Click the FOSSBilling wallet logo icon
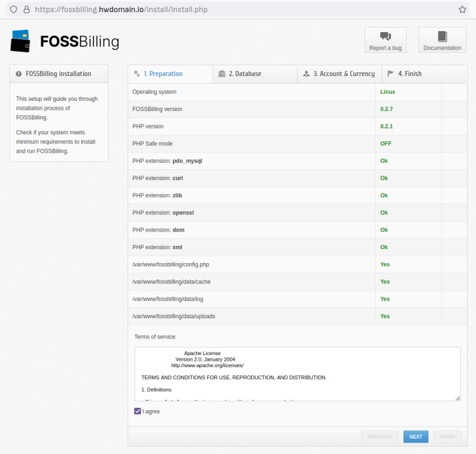 coord(20,41)
